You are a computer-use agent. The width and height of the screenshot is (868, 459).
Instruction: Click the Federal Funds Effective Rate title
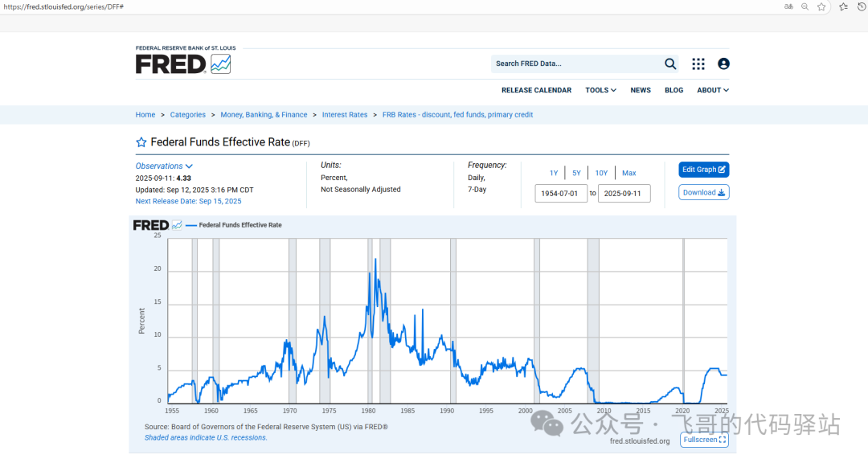pos(220,142)
